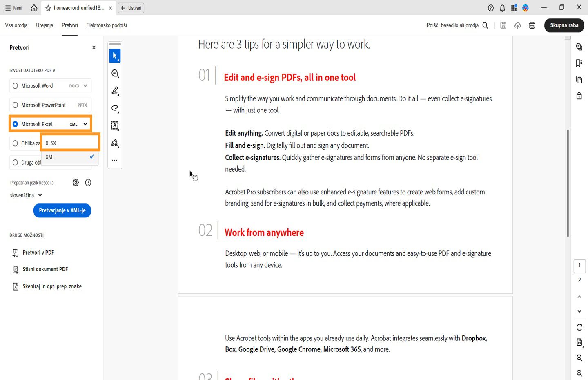Select the freehand drawing tool
The height and width of the screenshot is (380, 588).
point(115,108)
